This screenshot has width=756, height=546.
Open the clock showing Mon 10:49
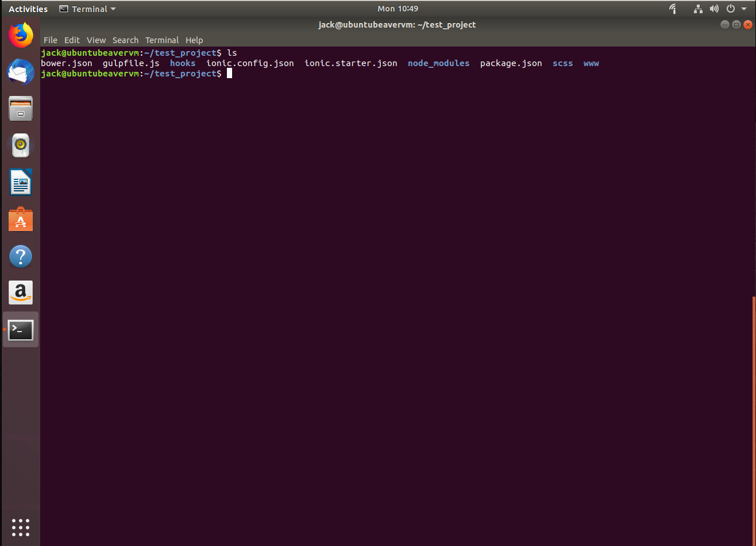[398, 9]
